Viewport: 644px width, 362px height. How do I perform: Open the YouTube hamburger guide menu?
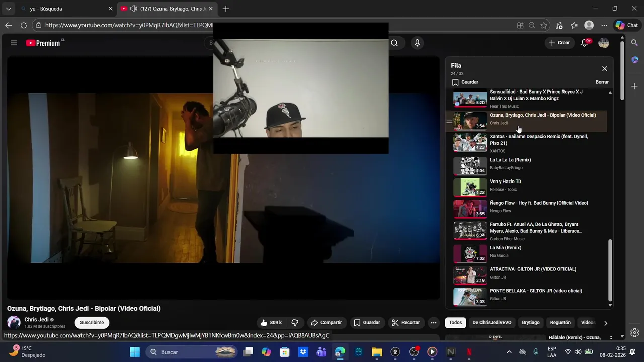coord(14,43)
